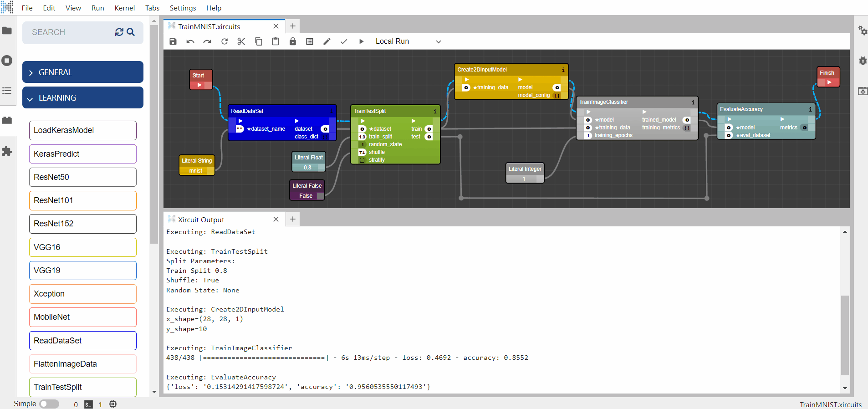Image resolution: width=868 pixels, height=409 pixels.
Task: Click the checkmark compile icon
Action: [x=344, y=41]
